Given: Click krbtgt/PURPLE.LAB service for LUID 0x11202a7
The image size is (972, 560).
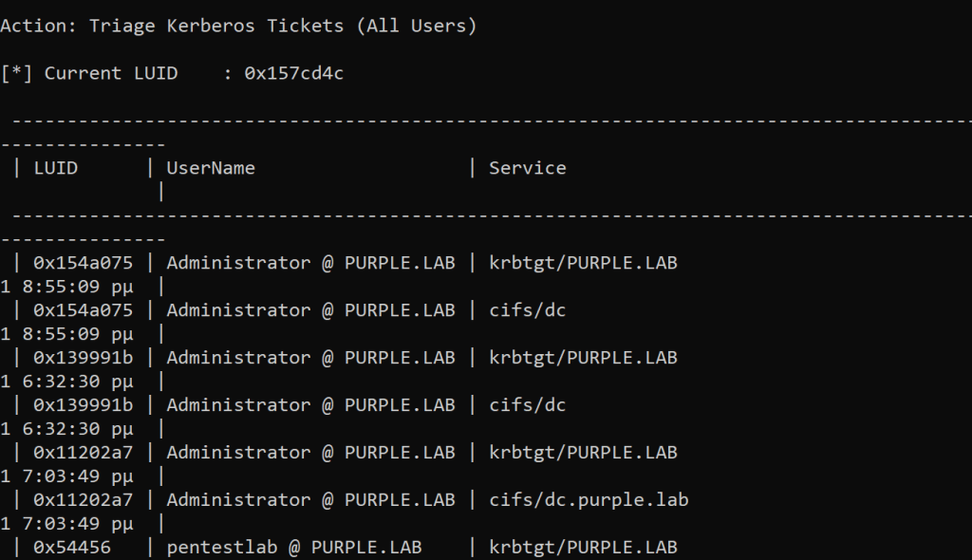Looking at the screenshot, I should coord(583,453).
